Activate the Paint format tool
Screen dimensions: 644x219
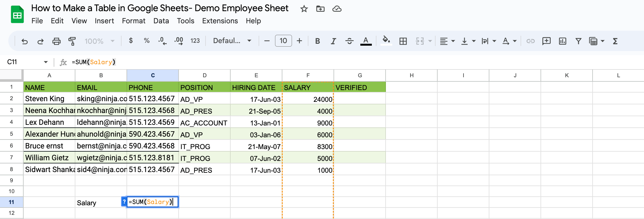pos(72,41)
